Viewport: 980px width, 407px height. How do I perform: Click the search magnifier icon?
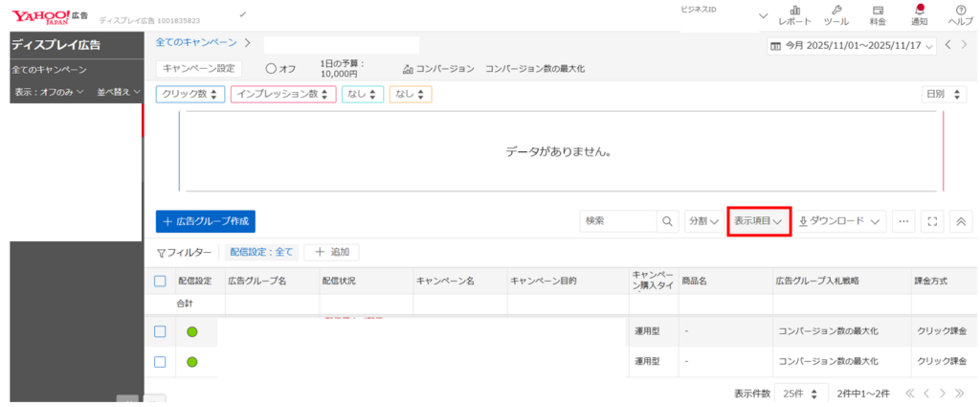tap(667, 220)
